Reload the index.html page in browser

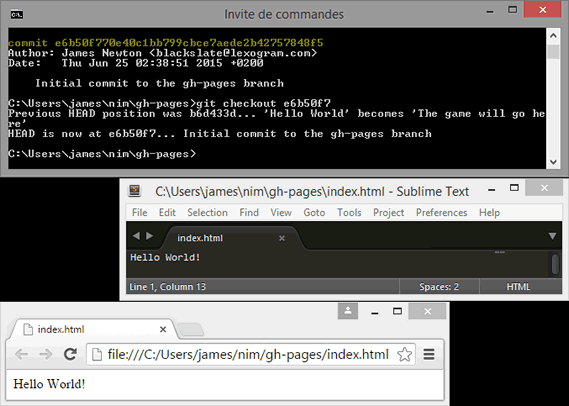point(70,354)
